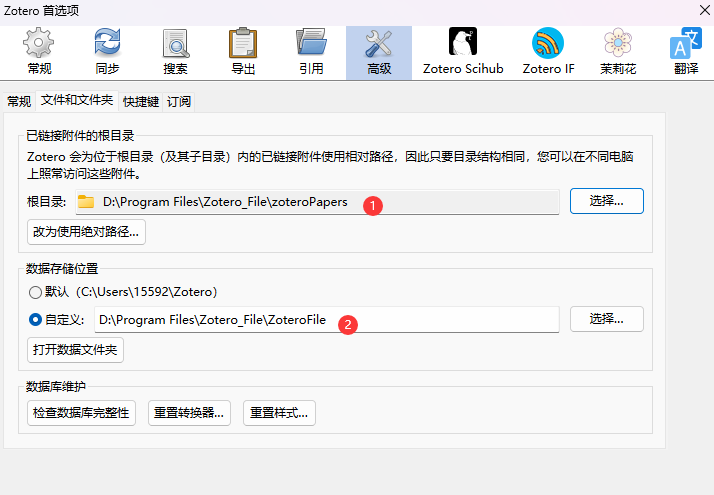Open the 引用 Cite preferences pane
Screen dimensions: 714x495
pyautogui.click(x=311, y=52)
